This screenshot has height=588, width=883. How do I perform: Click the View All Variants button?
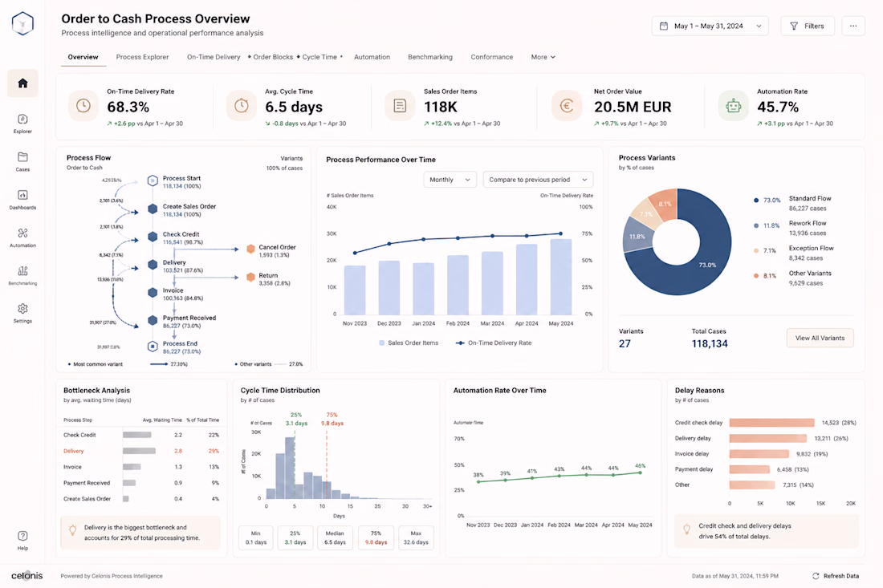[x=820, y=339]
